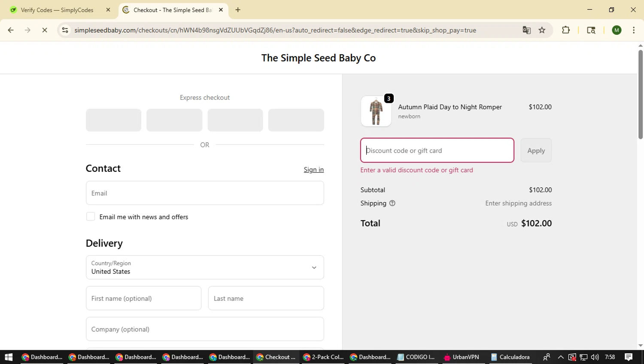Image resolution: width=644 pixels, height=364 pixels.
Task: Open the translate page icon
Action: (x=526, y=30)
